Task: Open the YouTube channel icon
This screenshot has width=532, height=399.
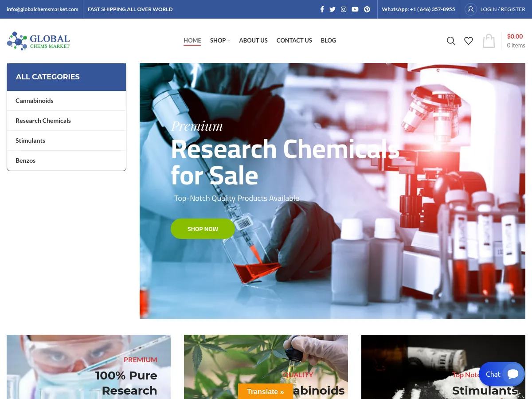Action: click(355, 9)
